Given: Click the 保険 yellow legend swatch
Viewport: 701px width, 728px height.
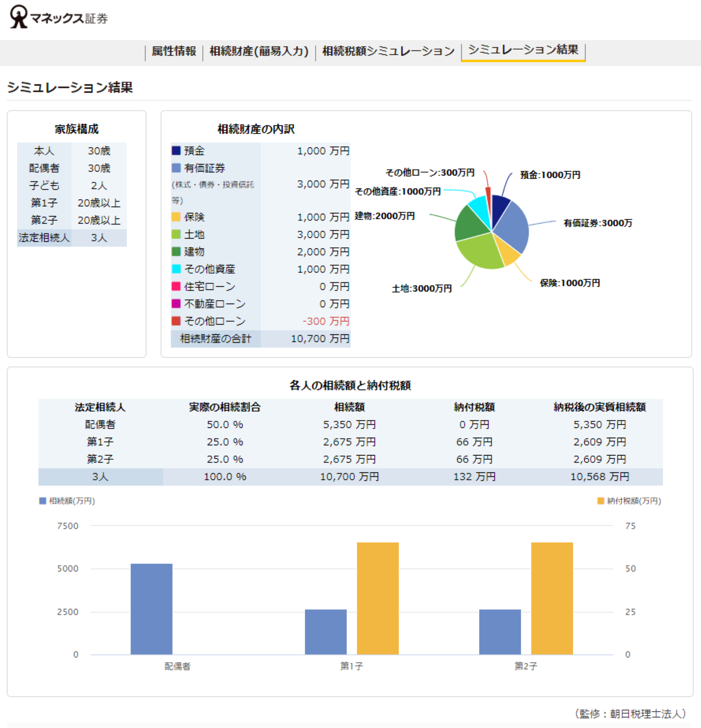Looking at the screenshot, I should (x=176, y=217).
